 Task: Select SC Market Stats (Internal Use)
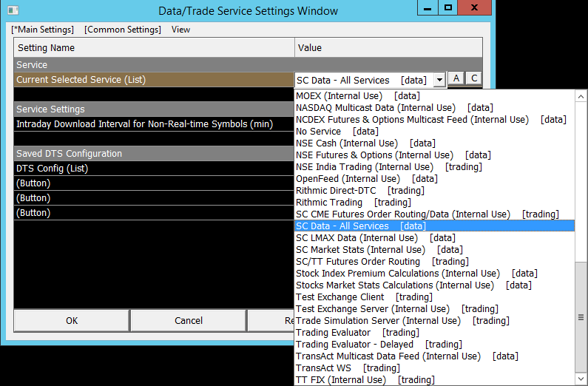click(x=435, y=250)
